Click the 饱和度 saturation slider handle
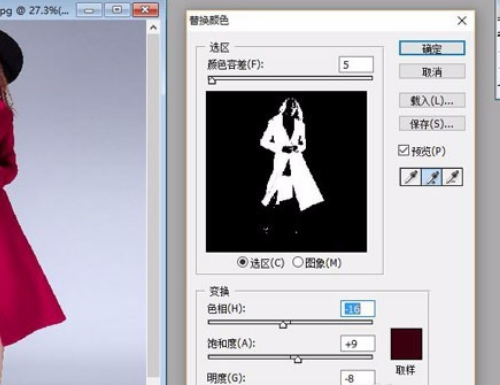500x385 pixels. [x=297, y=359]
